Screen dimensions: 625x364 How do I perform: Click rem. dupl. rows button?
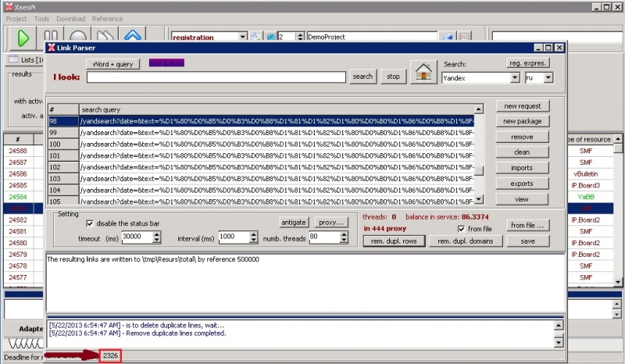394,241
